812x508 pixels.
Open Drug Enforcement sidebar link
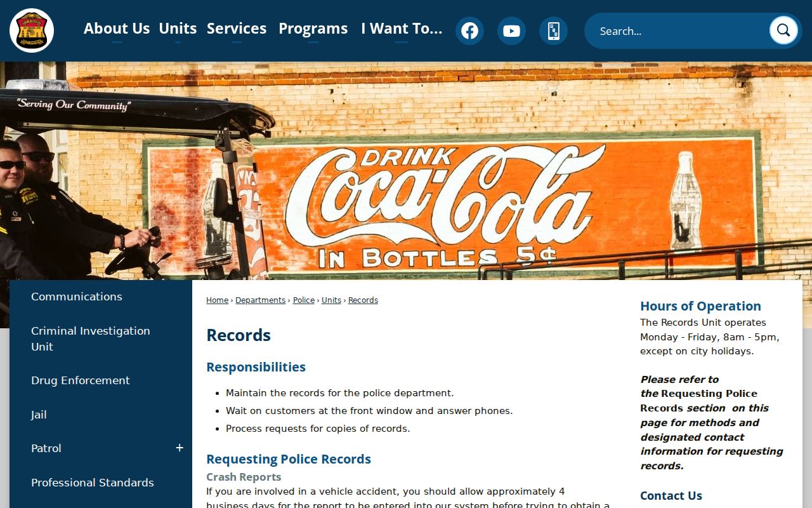click(x=81, y=380)
